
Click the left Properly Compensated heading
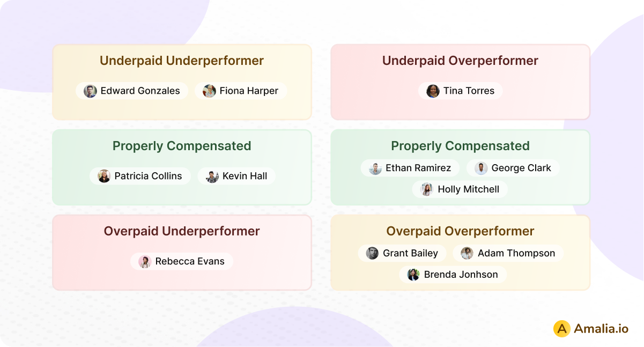182,146
